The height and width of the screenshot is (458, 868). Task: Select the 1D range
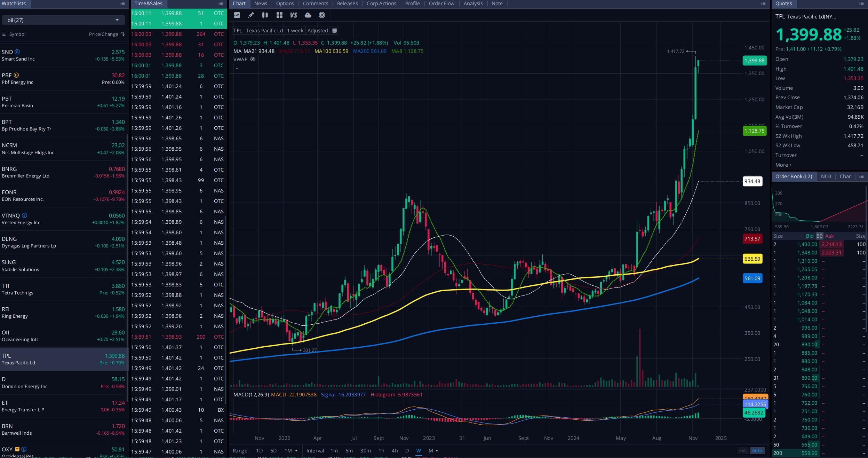click(259, 450)
